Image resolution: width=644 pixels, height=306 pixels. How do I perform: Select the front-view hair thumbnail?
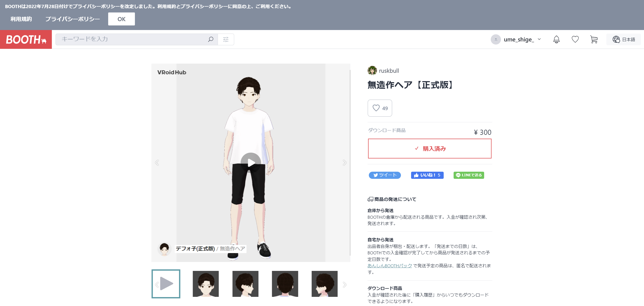click(x=206, y=284)
